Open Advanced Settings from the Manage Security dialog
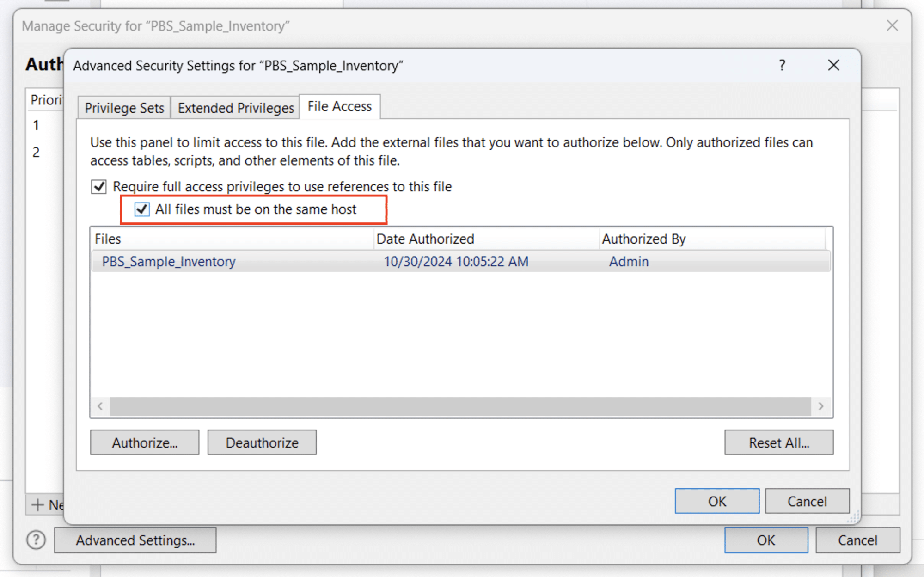 [x=135, y=540]
